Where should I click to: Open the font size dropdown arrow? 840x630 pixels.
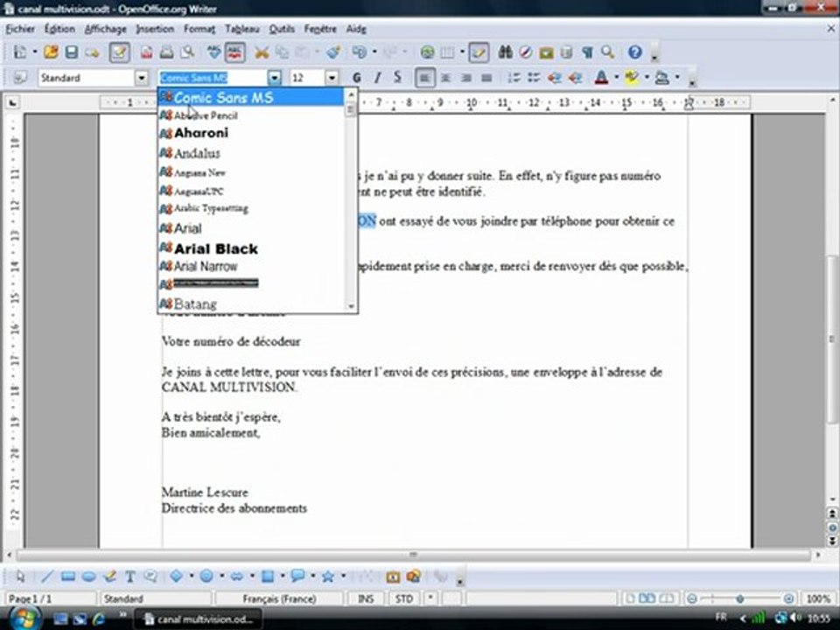coord(332,78)
